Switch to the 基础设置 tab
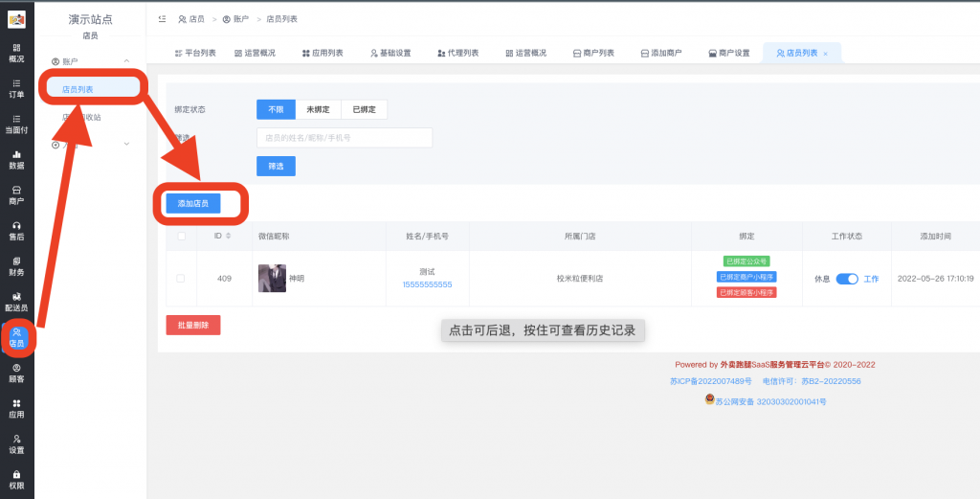The height and width of the screenshot is (499, 980). coord(390,53)
